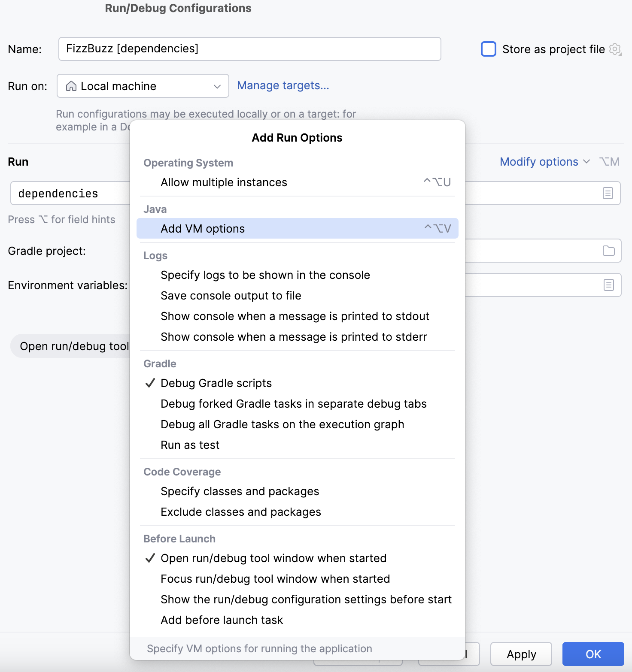
Task: Choose Exclude classes and packages for coverage
Action: 240,512
